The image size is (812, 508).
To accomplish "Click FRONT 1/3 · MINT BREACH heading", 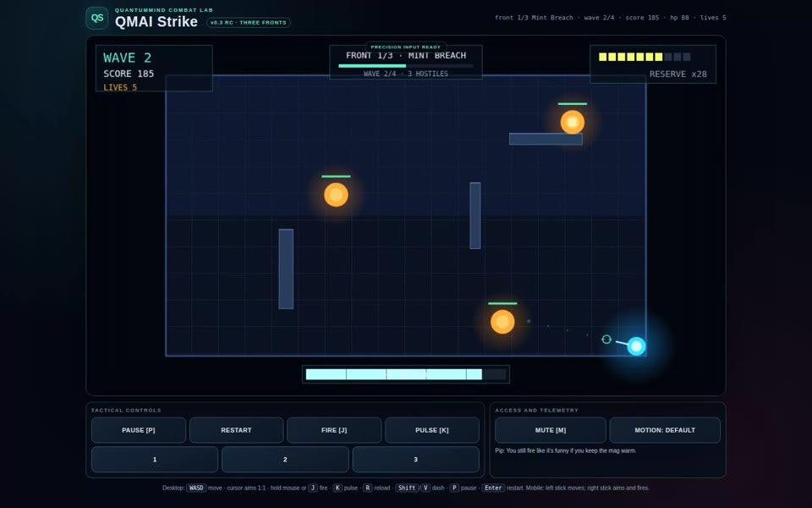I will coord(406,56).
